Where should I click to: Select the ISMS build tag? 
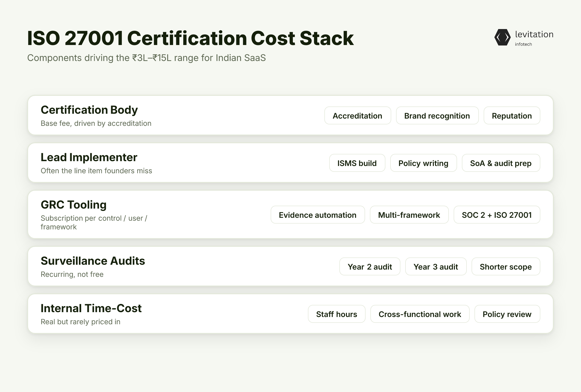pos(357,163)
